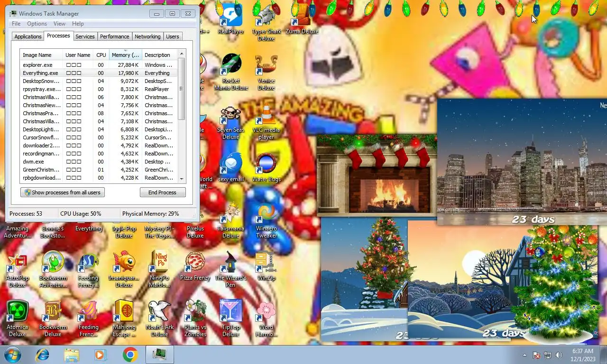Select dwm.exe process row
Screen dimensions: 607x364
(99, 162)
